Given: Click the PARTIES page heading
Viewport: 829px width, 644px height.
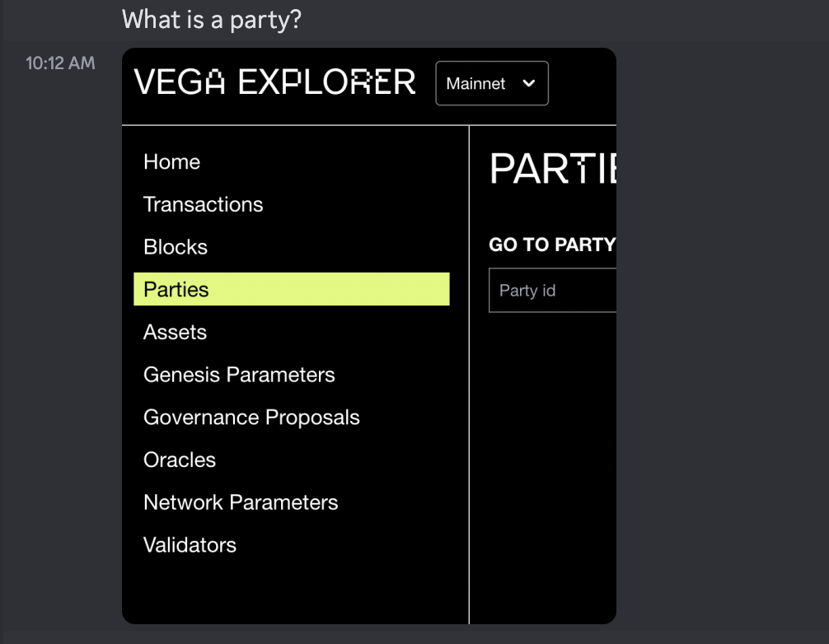Looking at the screenshot, I should [550, 167].
